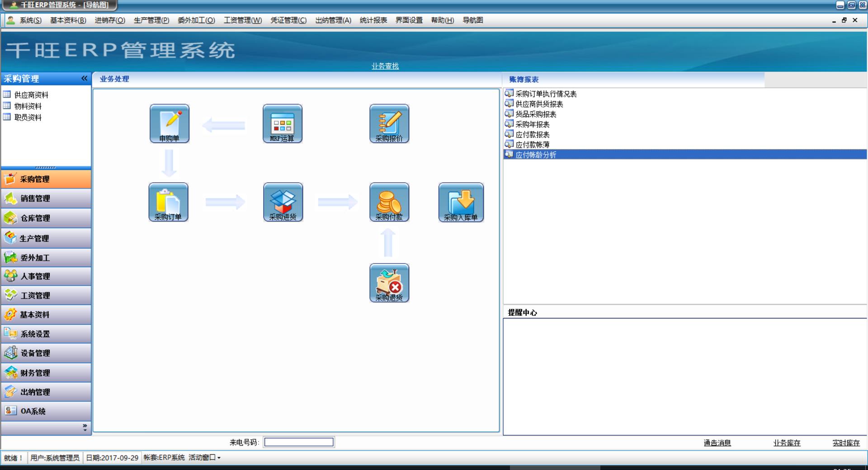Open the 界面设置 menu
The width and height of the screenshot is (868, 470).
coord(409,20)
